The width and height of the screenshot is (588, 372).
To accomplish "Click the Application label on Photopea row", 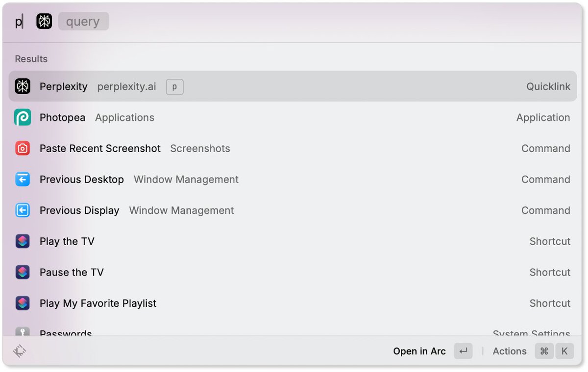I will tap(543, 117).
